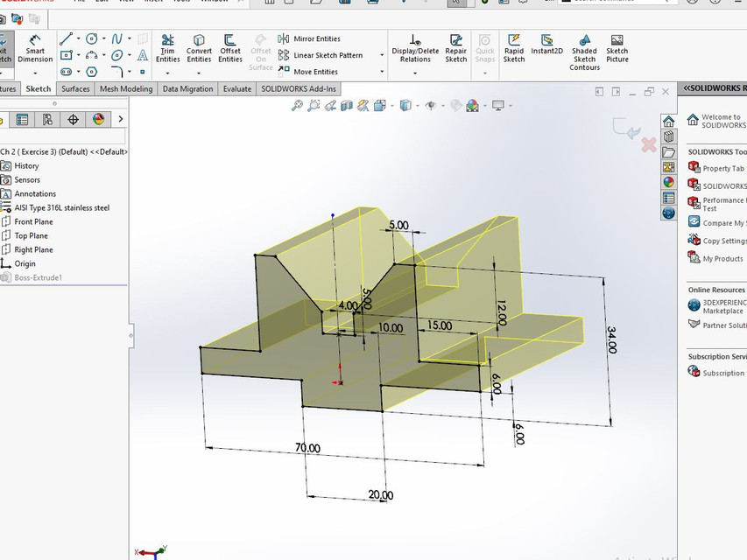Viewport: 747px width, 560px height.
Task: Activate the Rapid Sketch tool
Action: [x=513, y=49]
